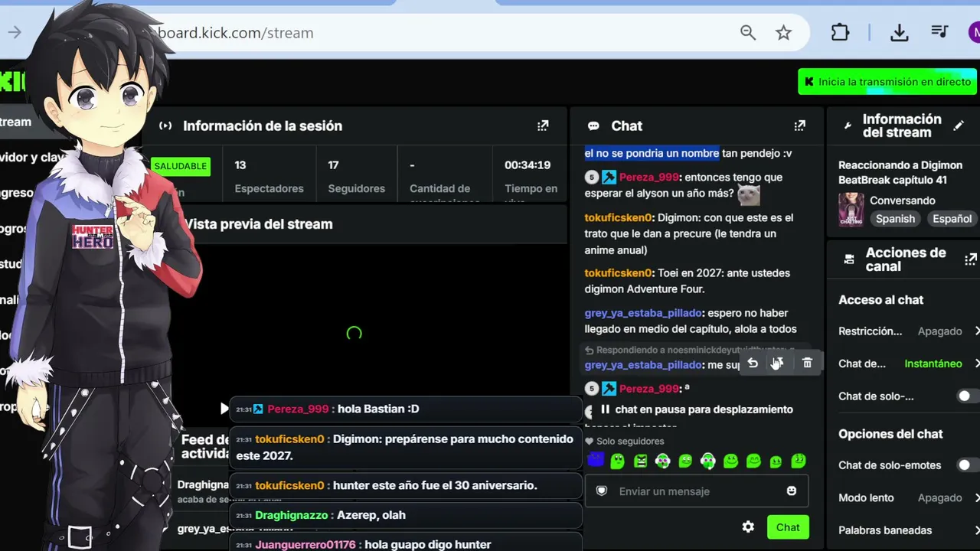Viewport: 980px width, 551px height.
Task: Click the Spanish tag
Action: coord(895,219)
